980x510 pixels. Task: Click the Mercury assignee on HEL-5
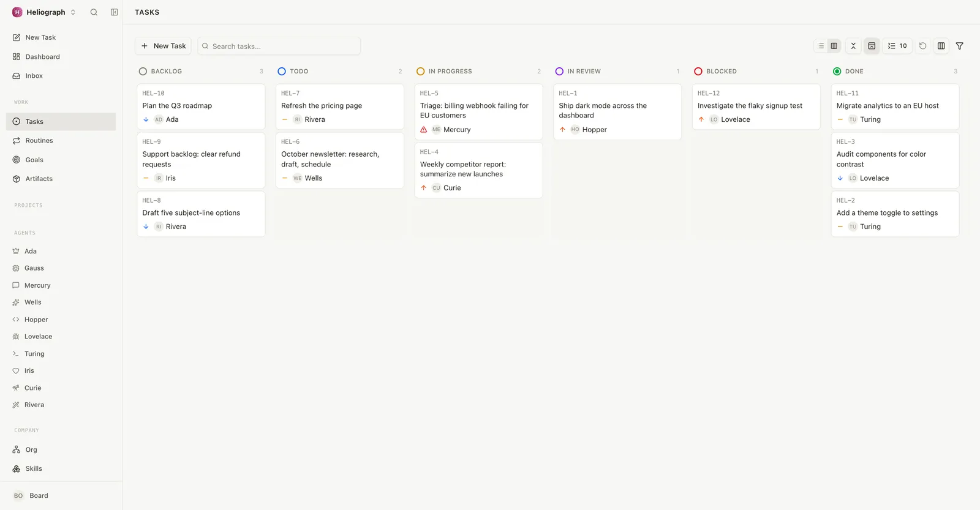(x=451, y=130)
